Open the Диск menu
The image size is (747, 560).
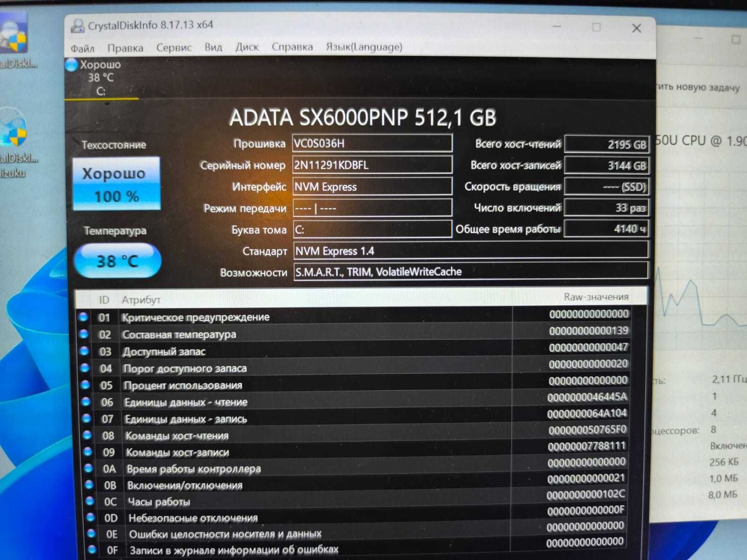[x=247, y=47]
